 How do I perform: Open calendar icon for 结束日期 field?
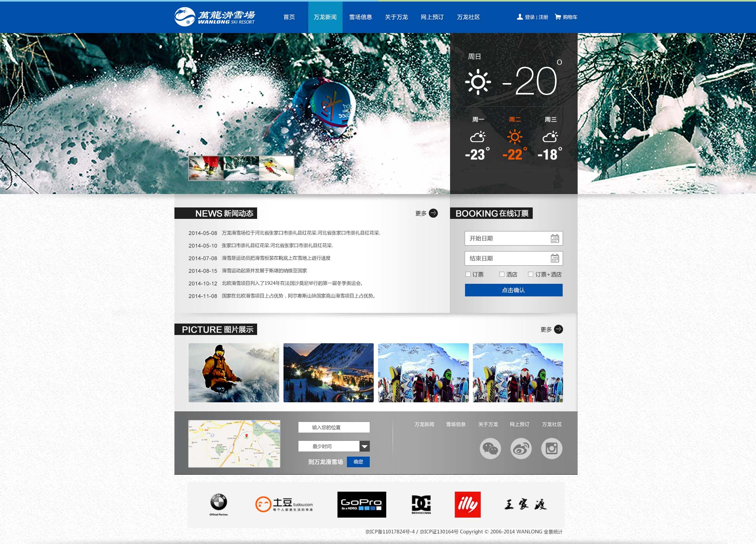pyautogui.click(x=555, y=259)
